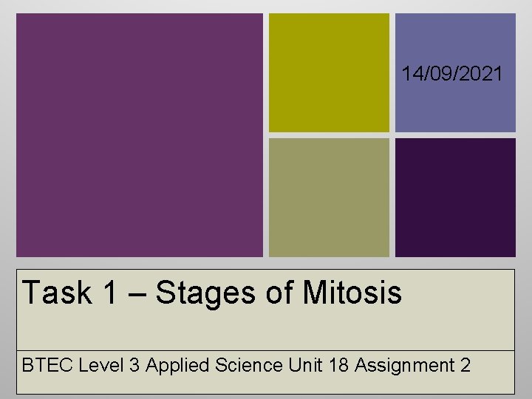Click 'Level 3' in the subtitle
The width and height of the screenshot is (532, 399).
pos(109,365)
